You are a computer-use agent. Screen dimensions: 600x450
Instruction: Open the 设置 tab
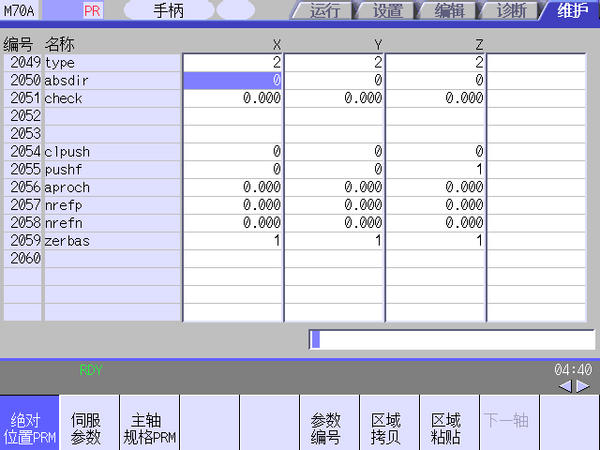pyautogui.click(x=387, y=11)
